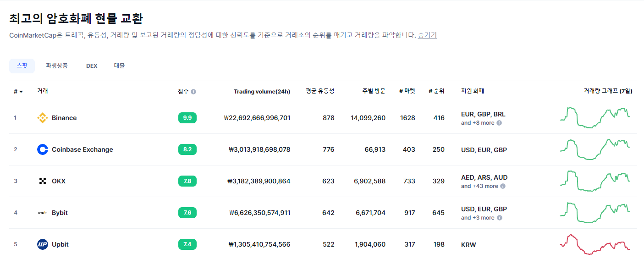Sort by the # 순위 column header
The width and height of the screenshot is (644, 259).
pos(436,91)
